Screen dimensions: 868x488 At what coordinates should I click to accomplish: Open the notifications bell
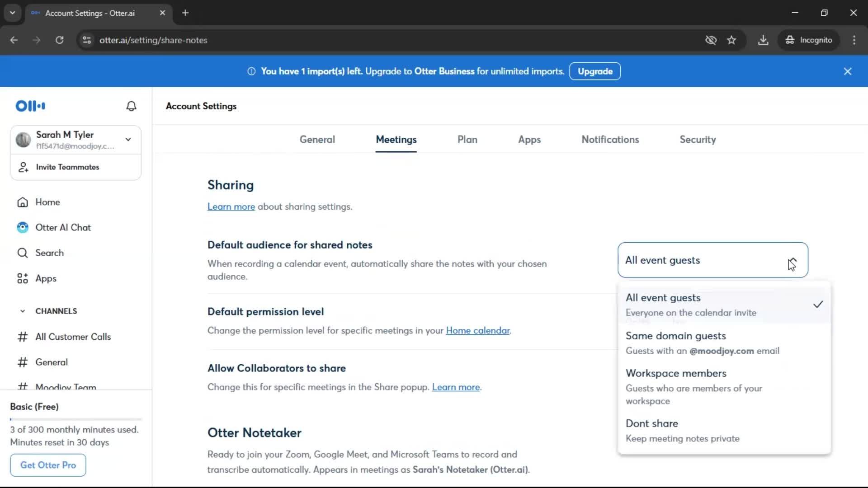tap(131, 106)
